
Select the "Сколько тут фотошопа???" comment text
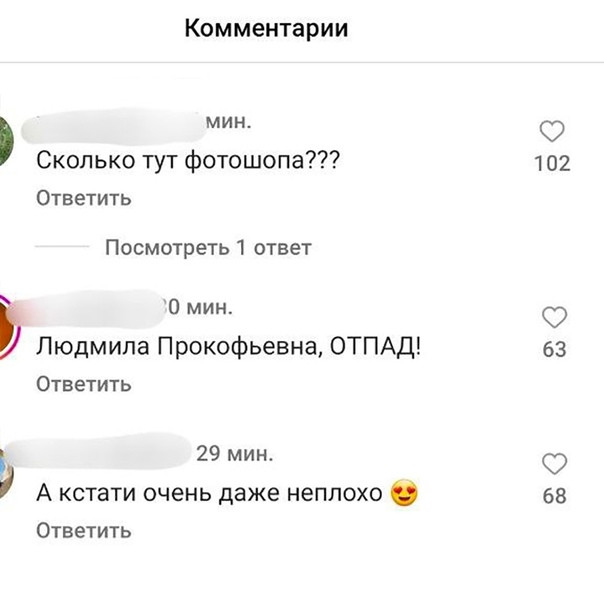(188, 160)
